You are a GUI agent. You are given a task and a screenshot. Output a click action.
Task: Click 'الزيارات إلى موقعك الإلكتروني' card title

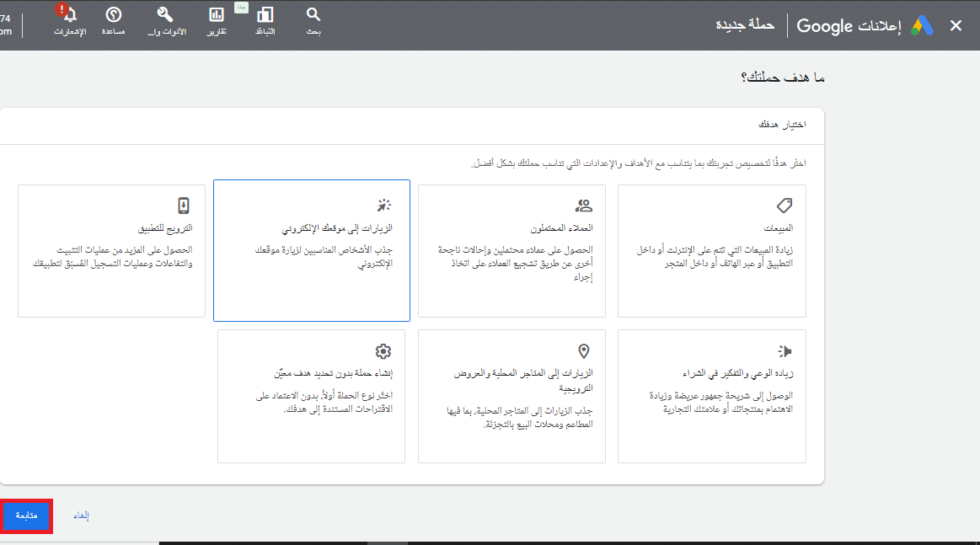coord(337,228)
